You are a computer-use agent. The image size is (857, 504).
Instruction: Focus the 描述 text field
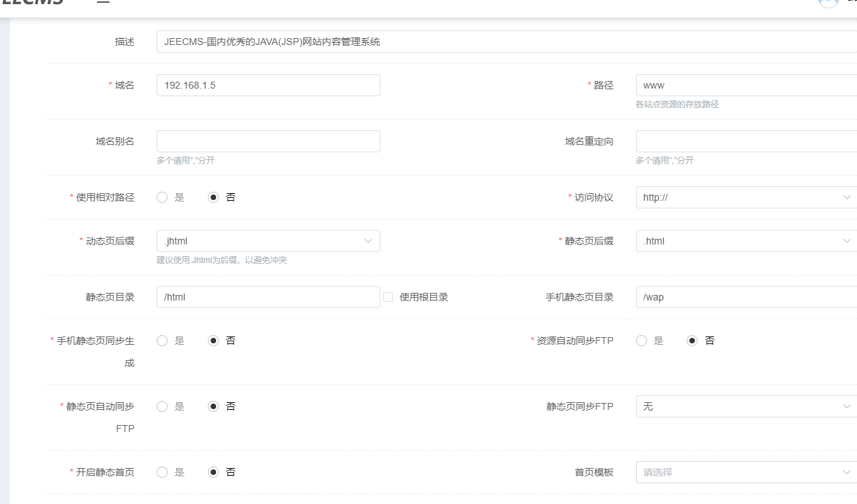(x=506, y=42)
